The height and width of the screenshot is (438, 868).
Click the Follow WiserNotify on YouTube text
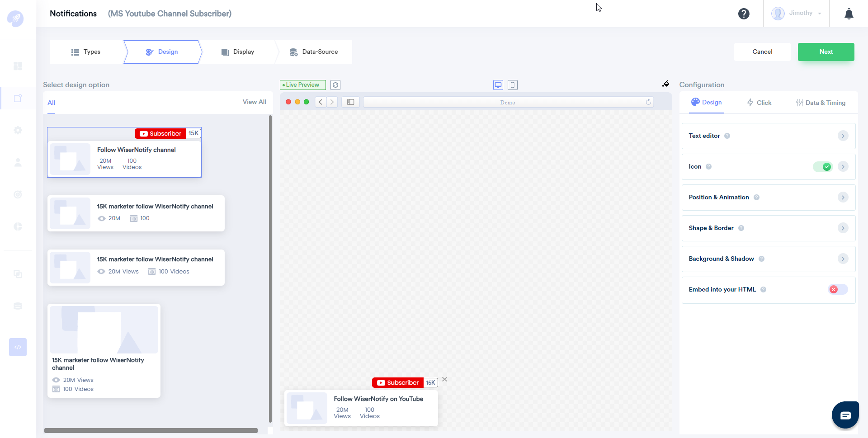click(378, 399)
